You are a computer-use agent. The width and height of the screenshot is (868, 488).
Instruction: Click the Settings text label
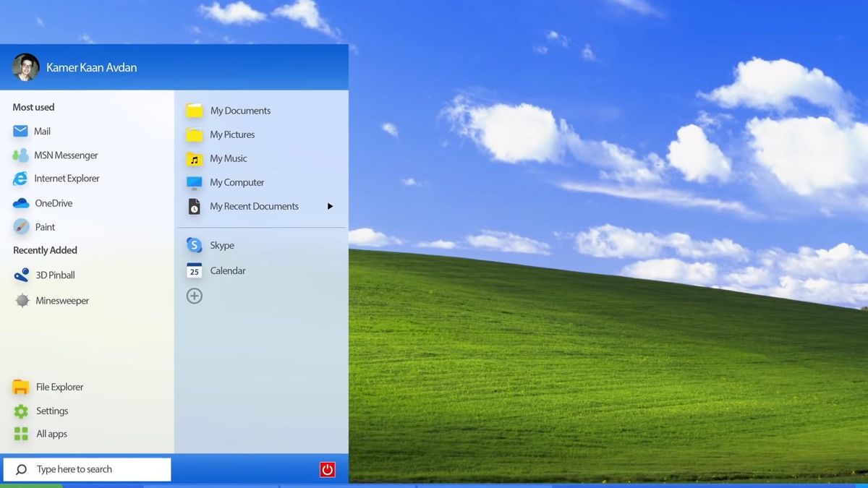[x=52, y=411]
